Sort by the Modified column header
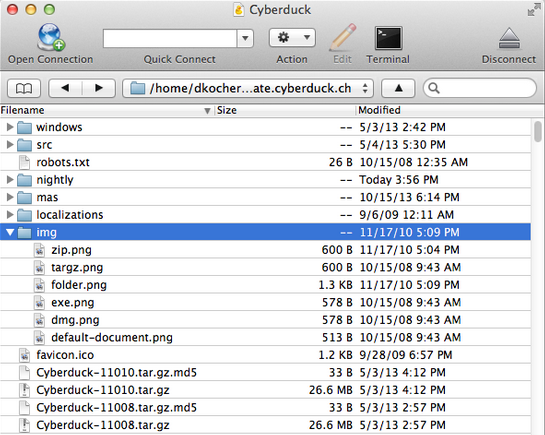Screen dimensions: 545x435 pos(449,110)
